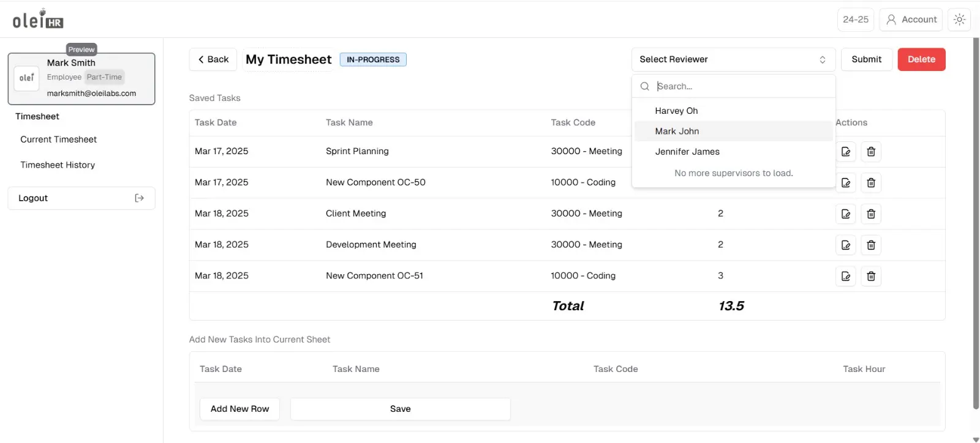This screenshot has height=443, width=980.
Task: Select Mark John from reviewer list
Action: (x=677, y=132)
